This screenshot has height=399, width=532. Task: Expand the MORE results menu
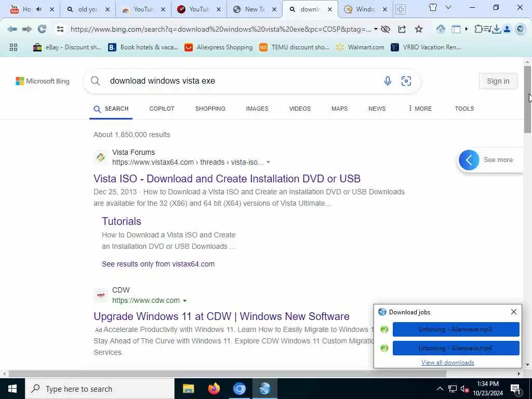(x=420, y=109)
